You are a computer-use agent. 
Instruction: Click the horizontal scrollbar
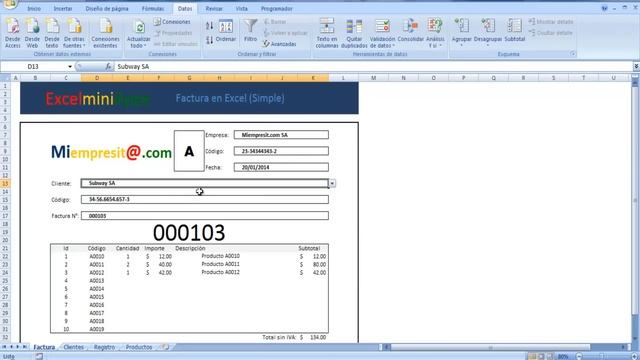click(x=490, y=347)
